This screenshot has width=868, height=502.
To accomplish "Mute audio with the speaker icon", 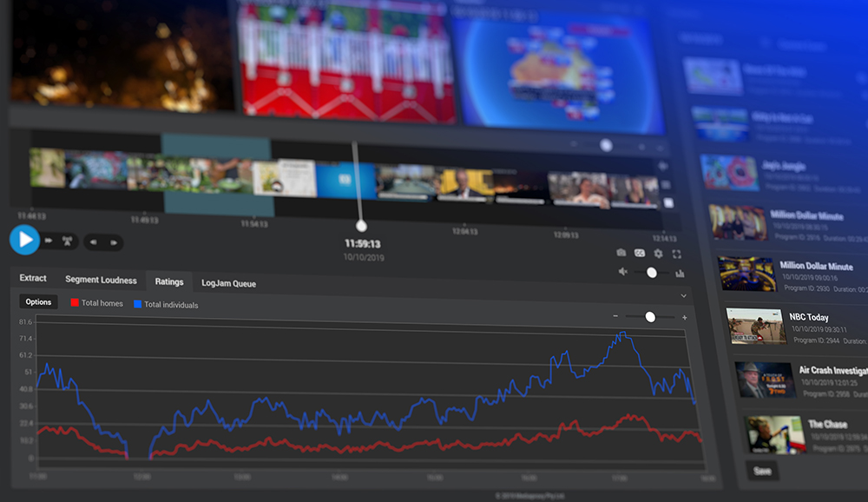I will (622, 272).
